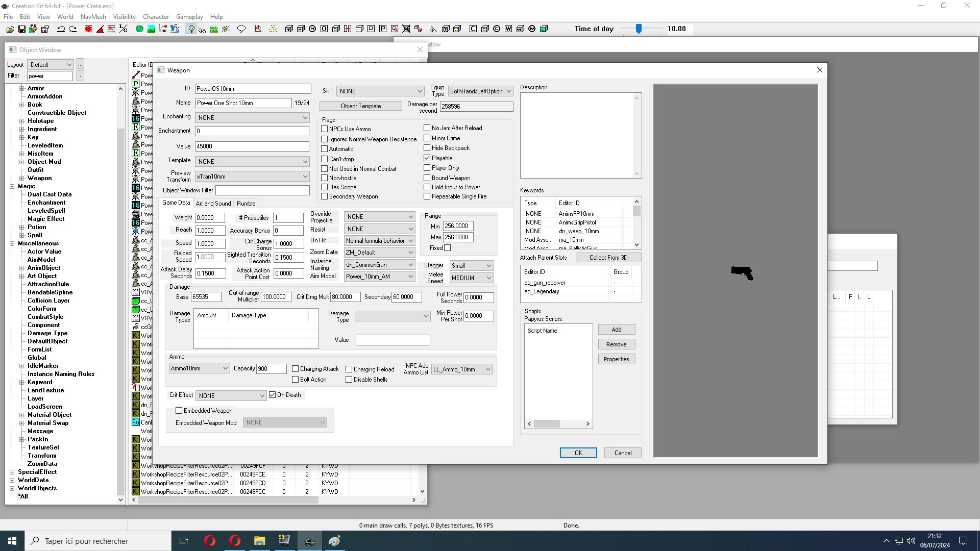The width and height of the screenshot is (980, 551).
Task: Click the Base damage input field
Action: [206, 297]
